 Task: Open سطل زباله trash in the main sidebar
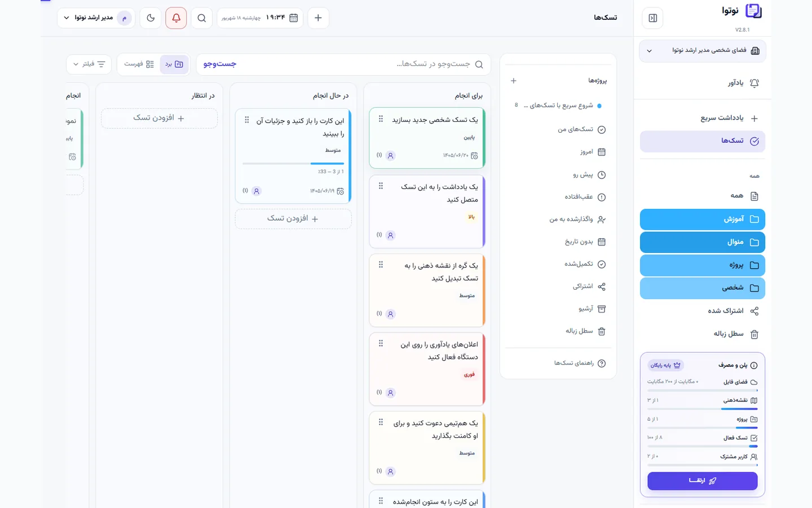coord(703,334)
